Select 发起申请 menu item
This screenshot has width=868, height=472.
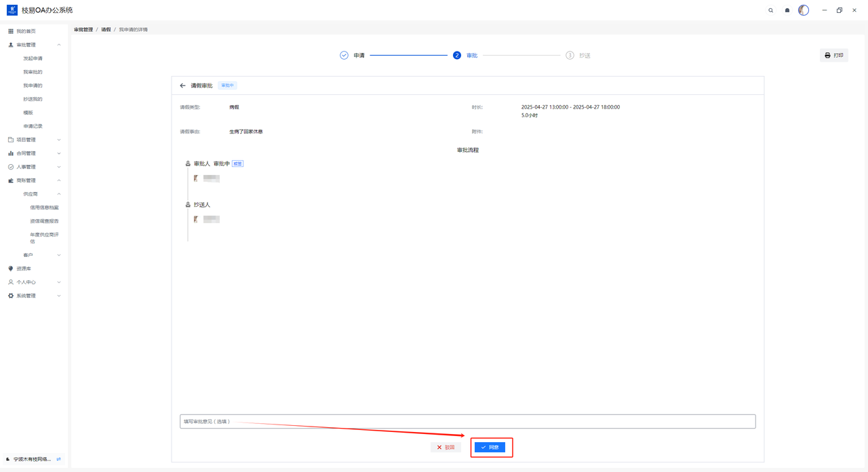(x=33, y=58)
